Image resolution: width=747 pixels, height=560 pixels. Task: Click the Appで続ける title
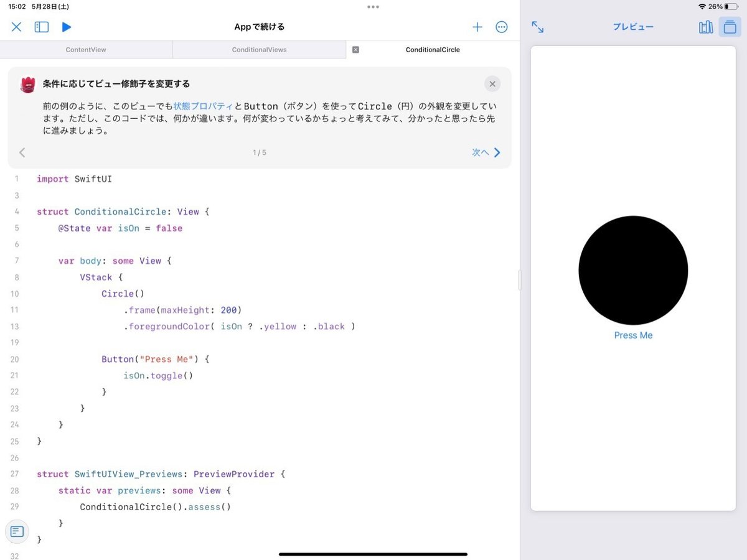coord(260,27)
